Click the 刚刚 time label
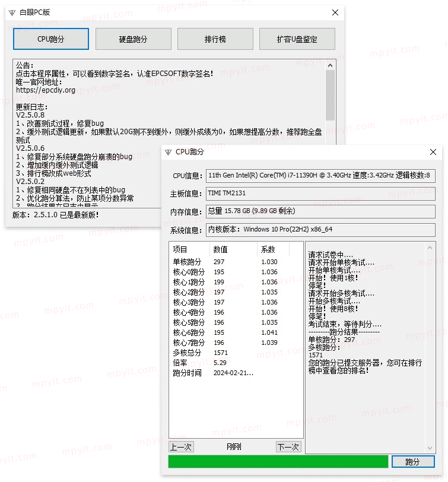Screen dimensions: 448x482 tap(234, 447)
